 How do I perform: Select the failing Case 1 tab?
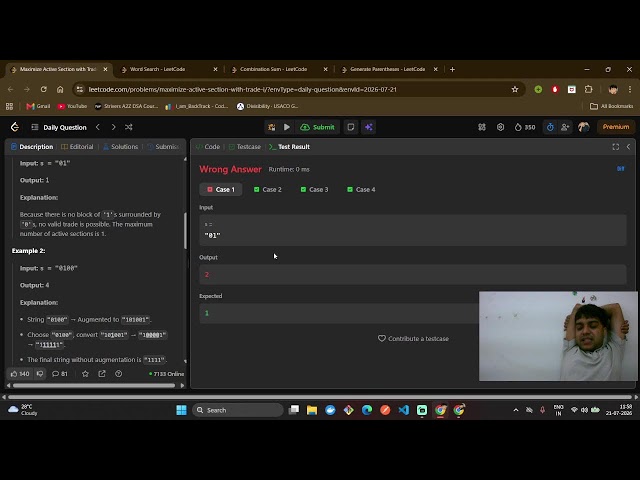(x=221, y=189)
